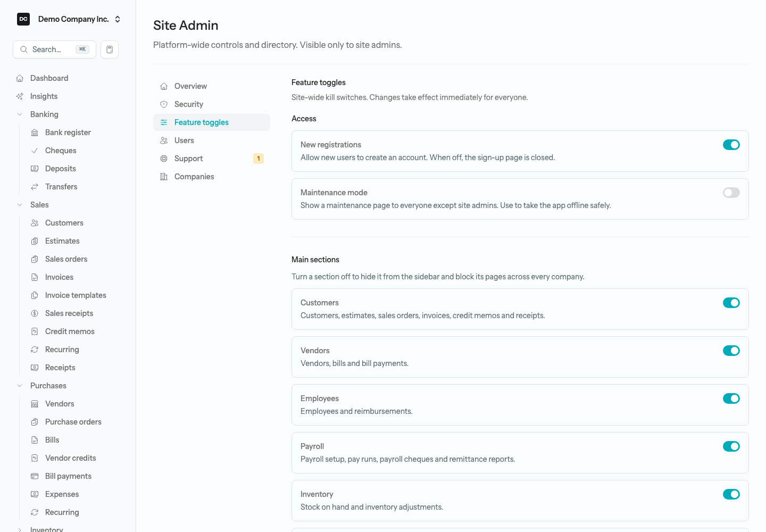Switch off the Vendors section toggle
Image resolution: width=766 pixels, height=532 pixels.
[731, 351]
